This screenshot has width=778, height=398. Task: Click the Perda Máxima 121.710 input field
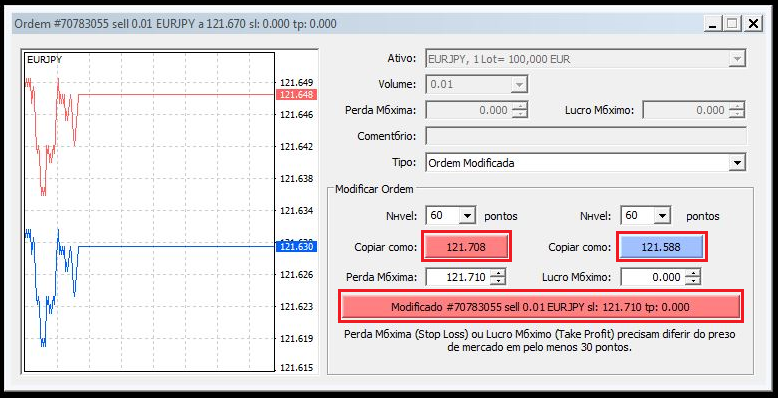tap(457, 277)
